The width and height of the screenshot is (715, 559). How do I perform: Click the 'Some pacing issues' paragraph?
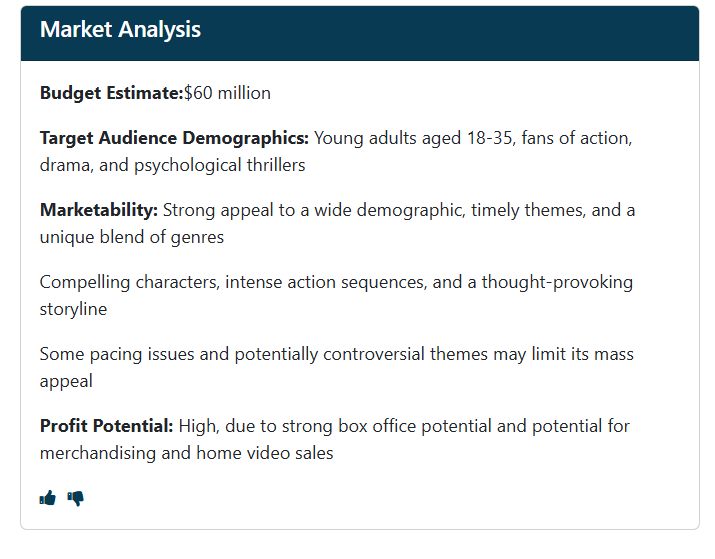[x=337, y=367]
